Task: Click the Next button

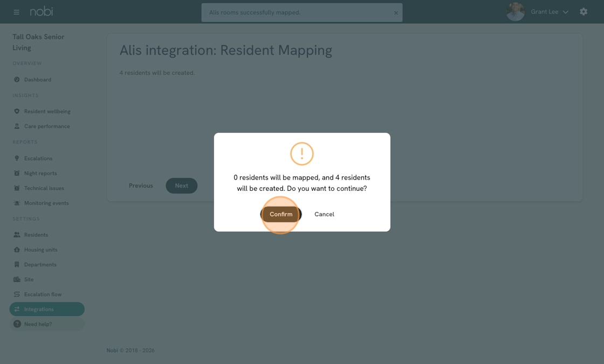Action: point(181,186)
